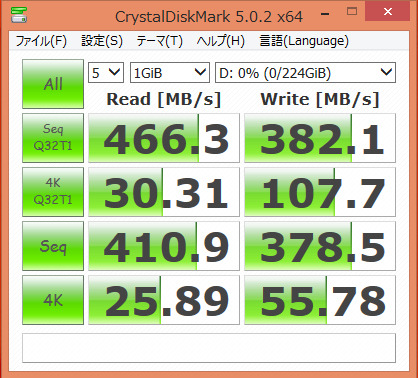The image size is (418, 378).
Task: Maximize the CrystalDiskMark window
Action: tap(352, 12)
